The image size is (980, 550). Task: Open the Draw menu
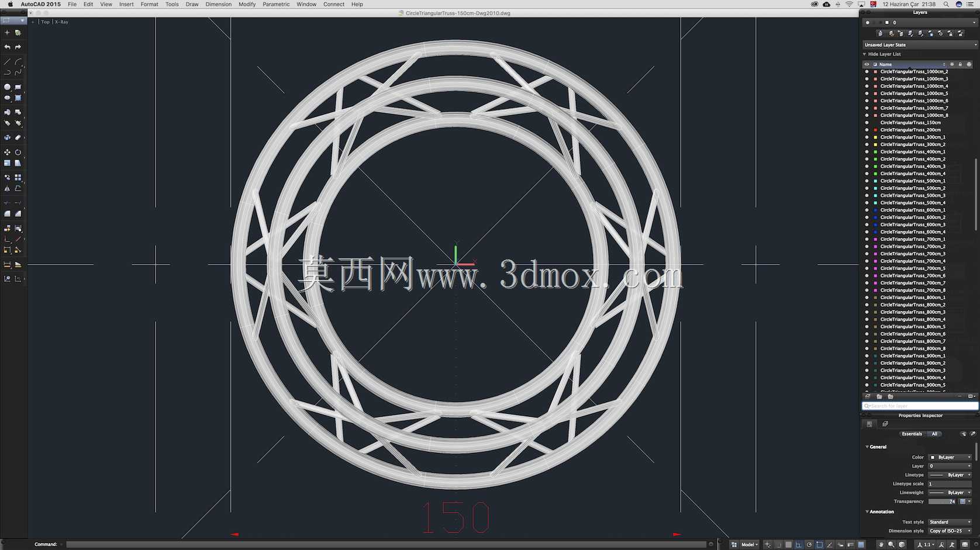click(192, 4)
